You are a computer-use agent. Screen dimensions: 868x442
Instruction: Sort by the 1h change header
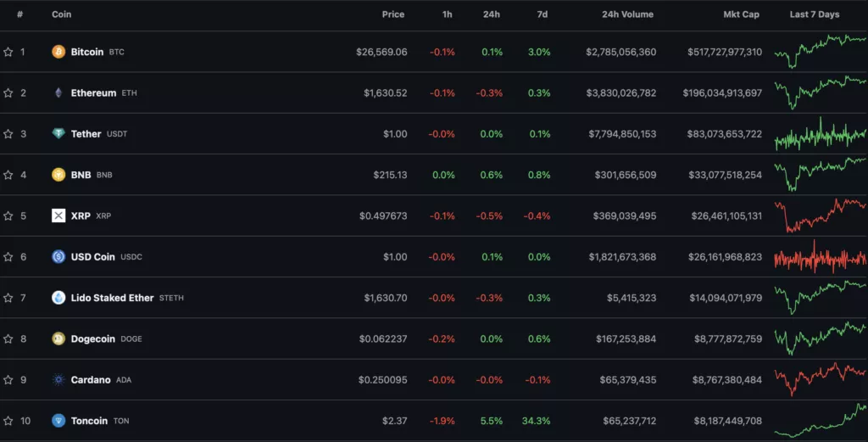[448, 14]
